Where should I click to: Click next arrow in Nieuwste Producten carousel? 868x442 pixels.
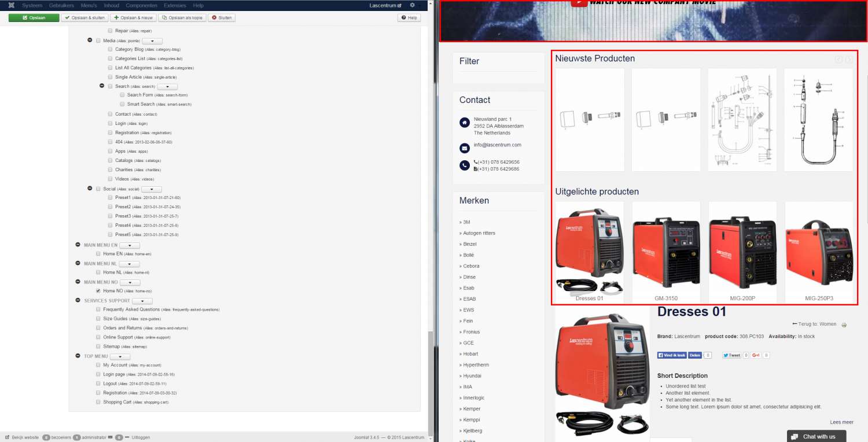848,59
